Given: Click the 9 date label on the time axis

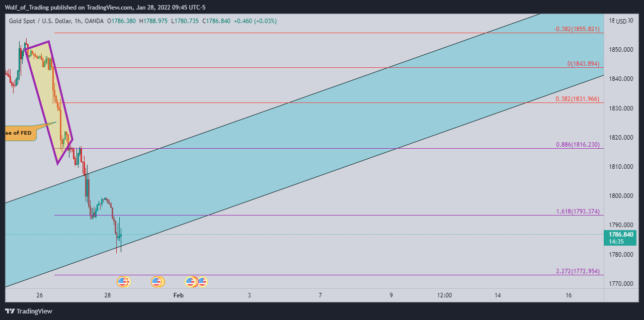Looking at the screenshot, I should tap(391, 295).
